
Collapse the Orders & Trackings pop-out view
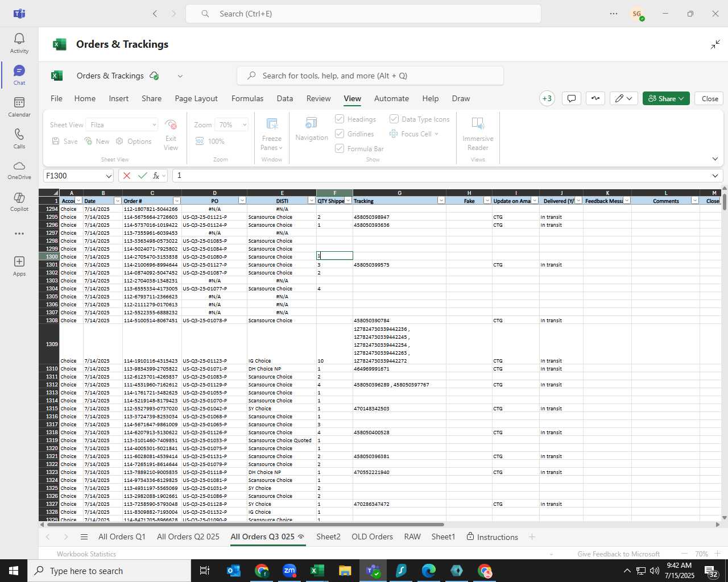click(x=715, y=44)
